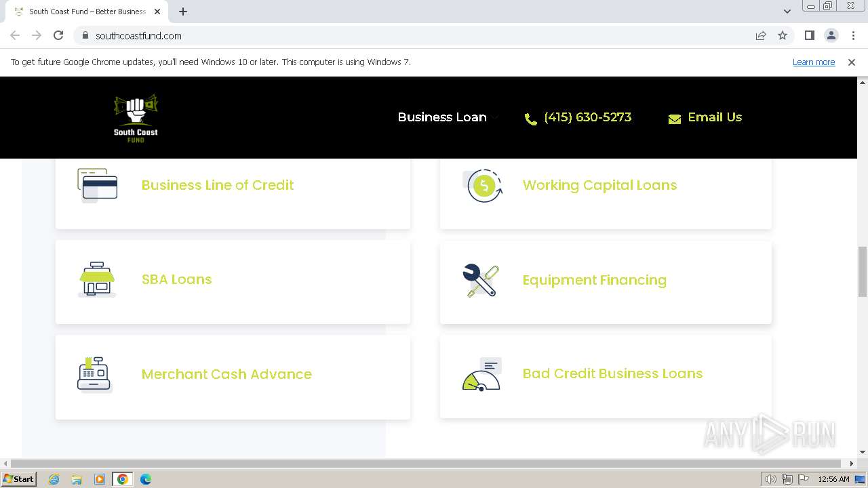Open the SBA Loans link
The height and width of the screenshot is (488, 868).
(x=176, y=279)
